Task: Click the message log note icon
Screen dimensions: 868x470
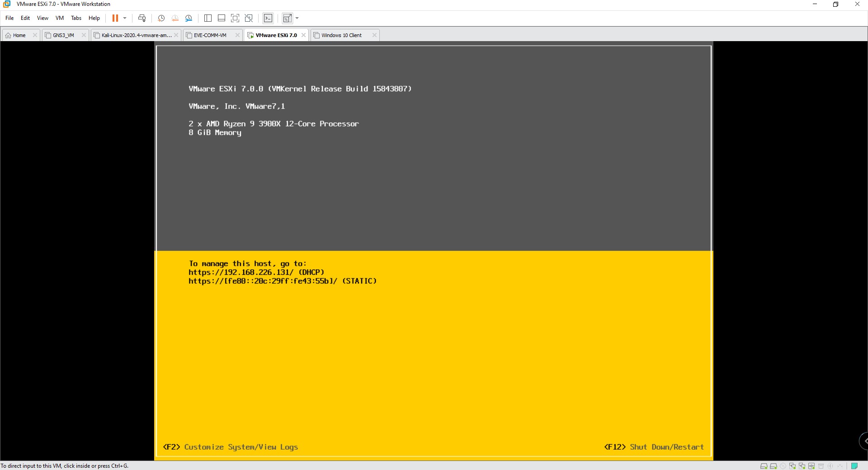Action: click(854, 466)
